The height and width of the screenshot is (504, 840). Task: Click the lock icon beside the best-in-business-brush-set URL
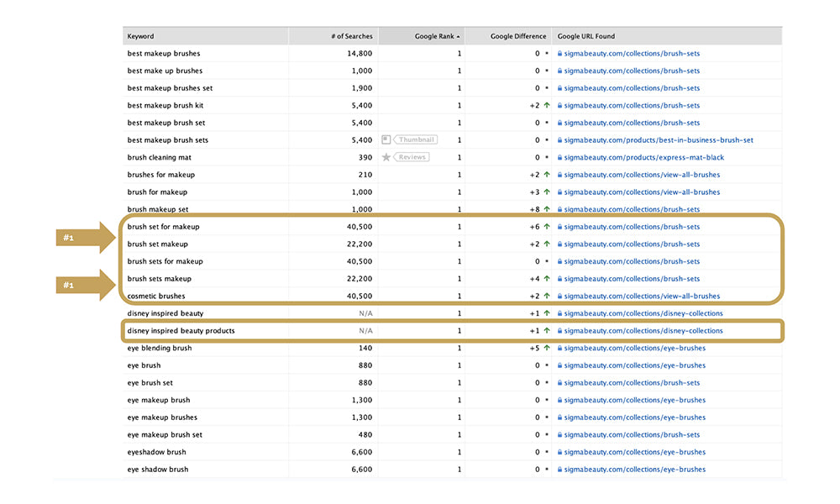click(x=559, y=140)
